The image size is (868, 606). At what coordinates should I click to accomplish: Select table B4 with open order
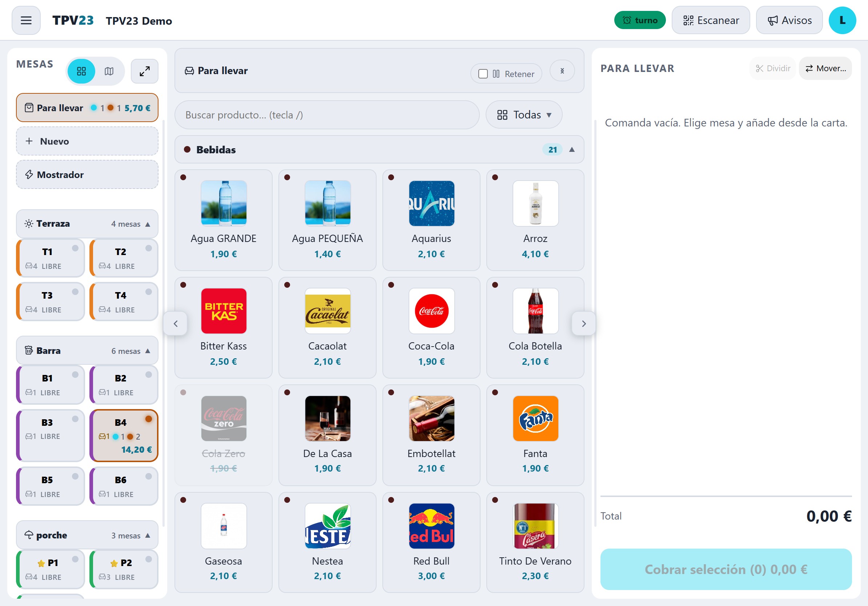point(124,436)
